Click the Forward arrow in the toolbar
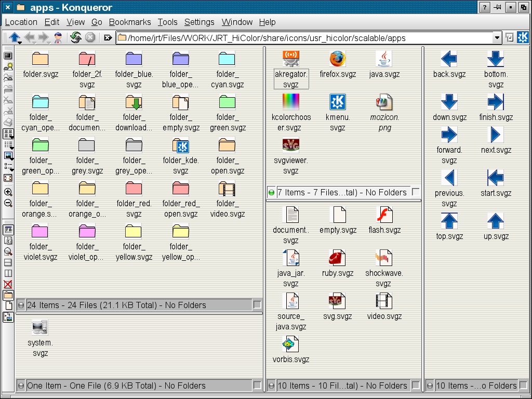 coord(44,37)
